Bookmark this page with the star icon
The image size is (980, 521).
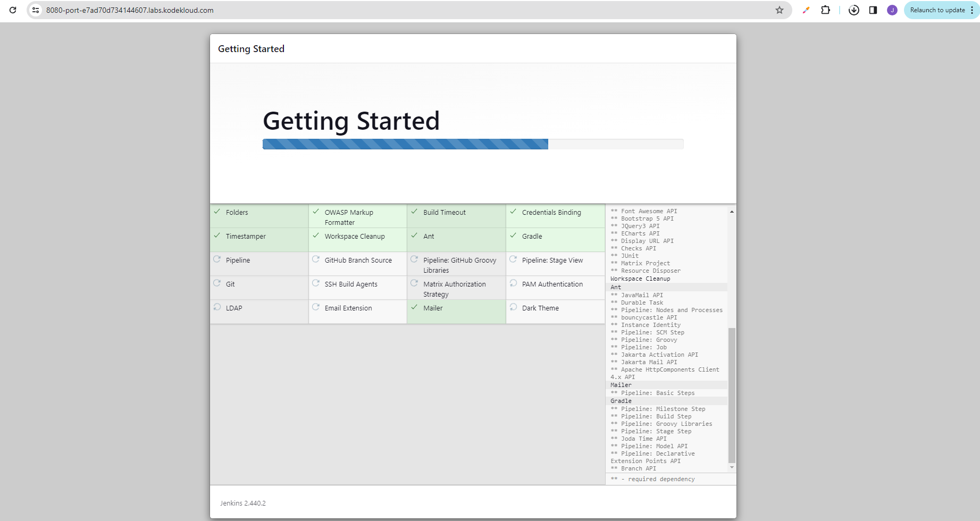coord(780,10)
